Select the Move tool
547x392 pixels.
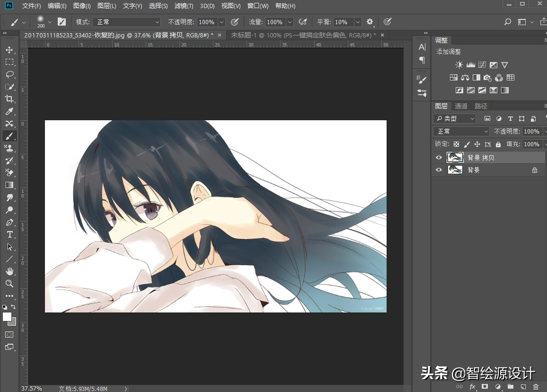[9, 50]
